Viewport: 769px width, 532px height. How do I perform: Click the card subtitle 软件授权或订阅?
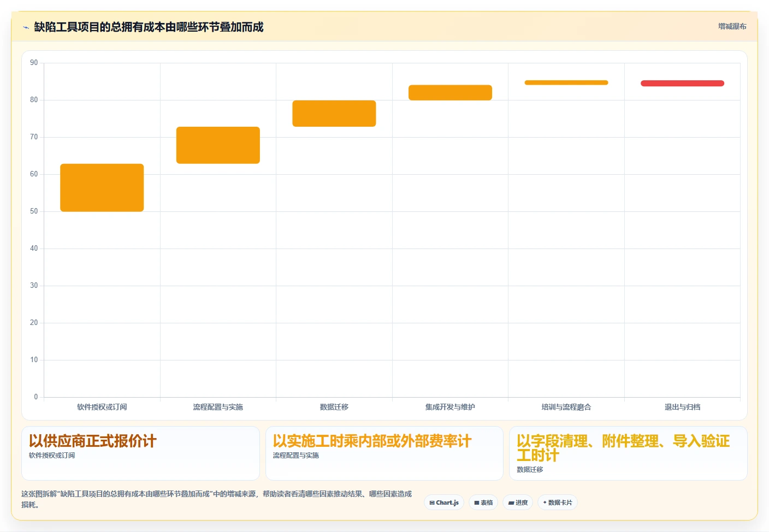[x=52, y=456]
